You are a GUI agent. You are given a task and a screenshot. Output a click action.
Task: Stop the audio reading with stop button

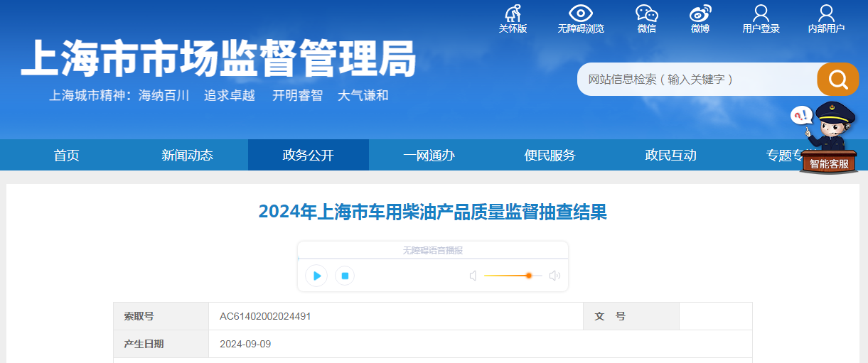[x=345, y=276]
